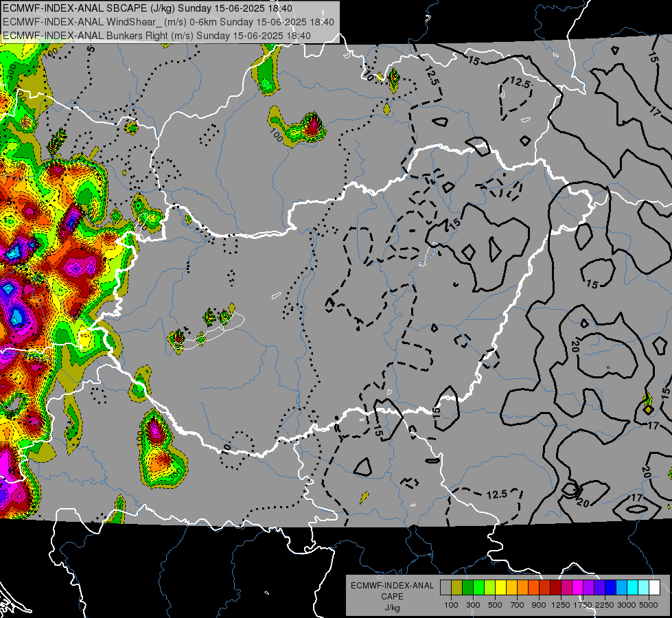Click the legend tick label 500
Image resolution: width=672 pixels, height=618 pixels.
click(x=495, y=605)
